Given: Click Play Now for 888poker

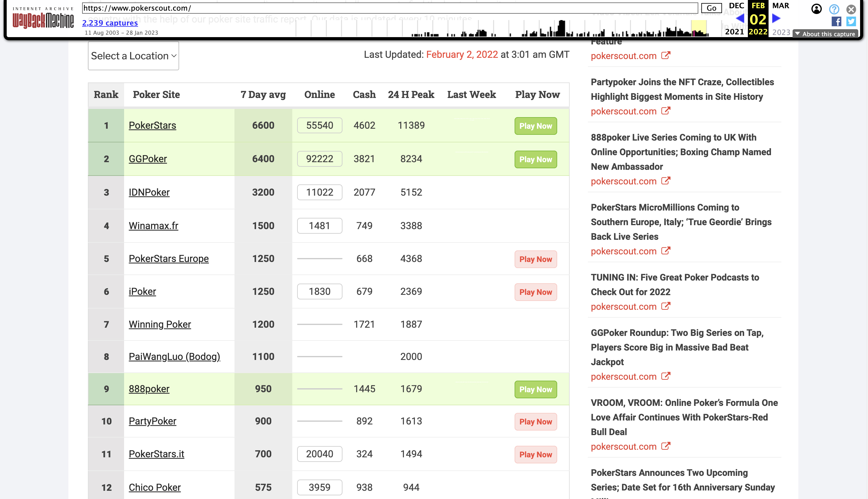Looking at the screenshot, I should 535,389.
